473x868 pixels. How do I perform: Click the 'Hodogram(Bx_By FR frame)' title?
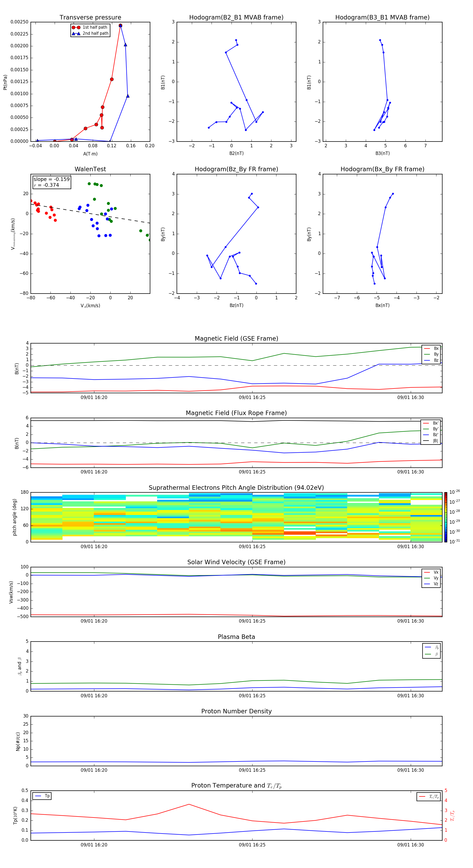pos(382,169)
